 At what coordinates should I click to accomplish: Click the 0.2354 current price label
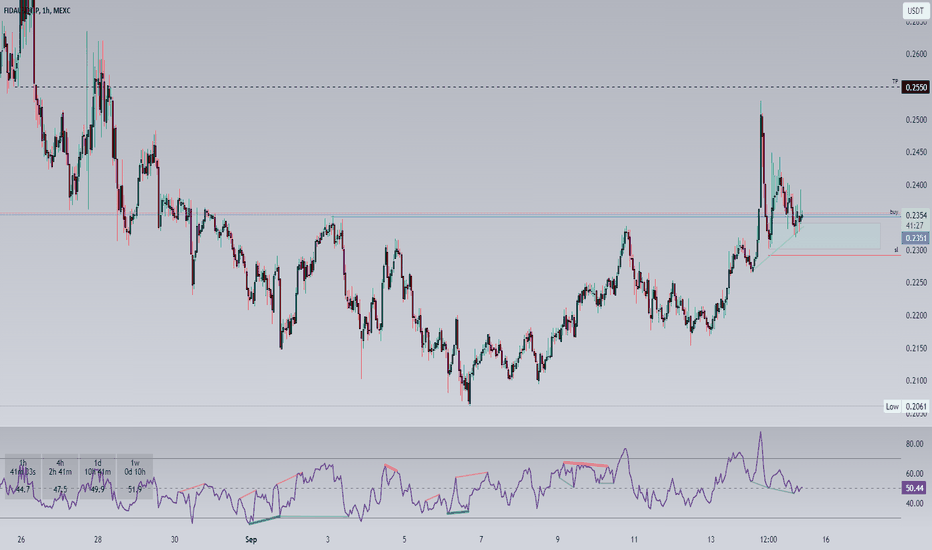[915, 215]
